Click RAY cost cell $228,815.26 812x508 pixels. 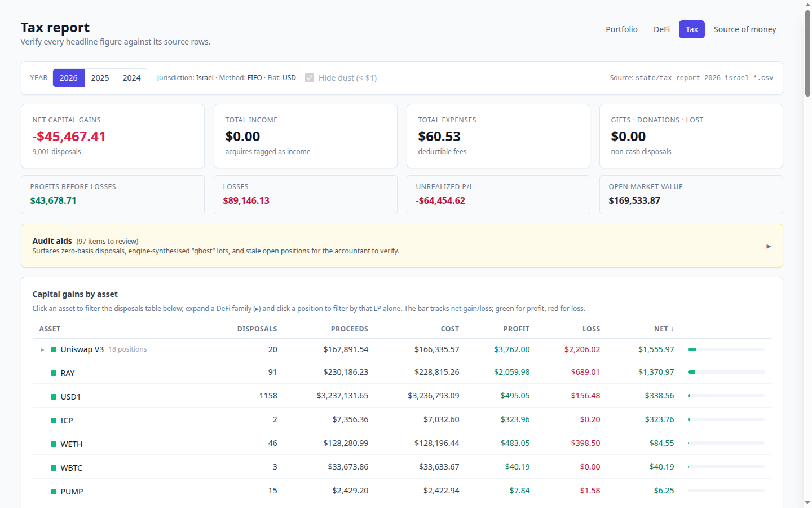tap(437, 372)
